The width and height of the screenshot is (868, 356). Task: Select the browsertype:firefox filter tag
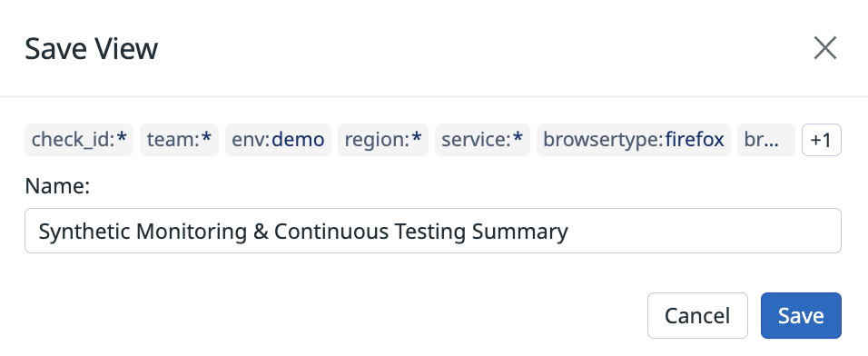coord(634,140)
